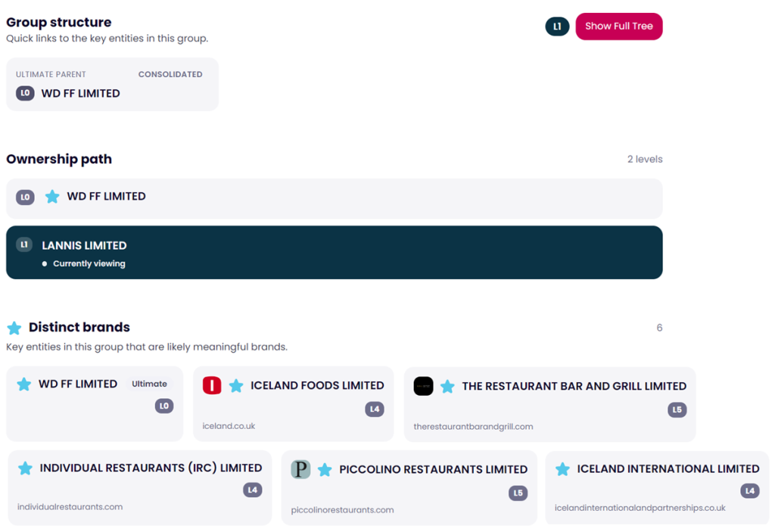Image resolution: width=775 pixels, height=532 pixels.
Task: Click the Piccolino P logo icon
Action: (x=300, y=469)
